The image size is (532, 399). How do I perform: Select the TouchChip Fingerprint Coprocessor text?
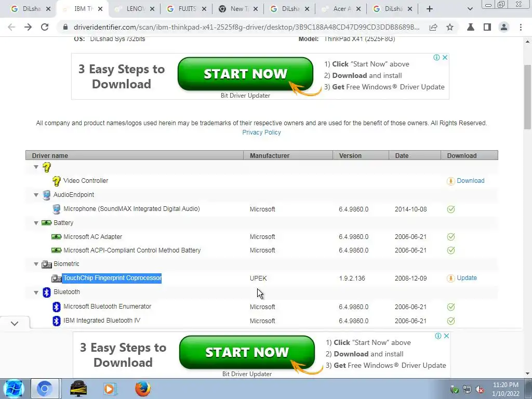coord(112,278)
